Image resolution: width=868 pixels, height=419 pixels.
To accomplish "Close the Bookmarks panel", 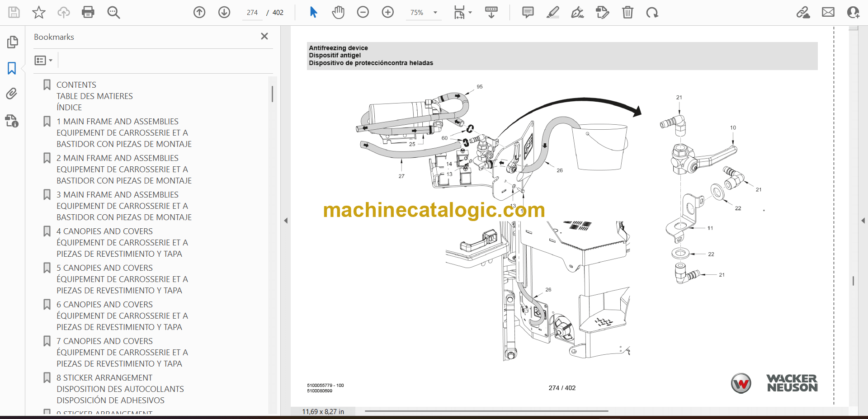I will pos(264,36).
